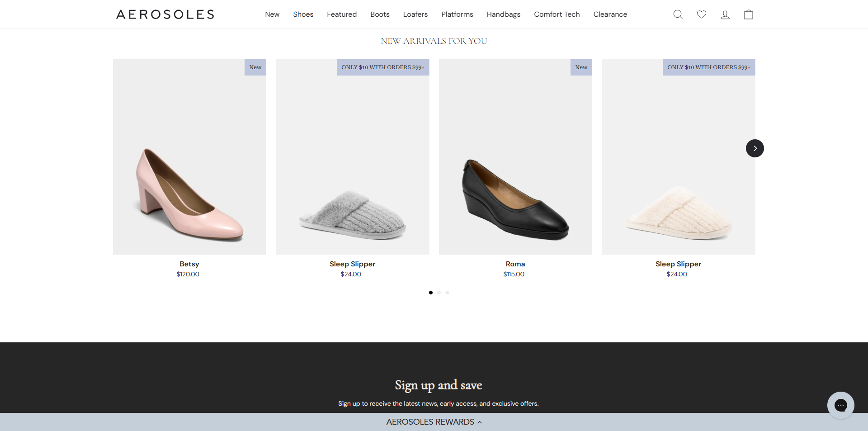This screenshot has height=431, width=868.
Task: Open the Shoes menu
Action: pos(303,14)
